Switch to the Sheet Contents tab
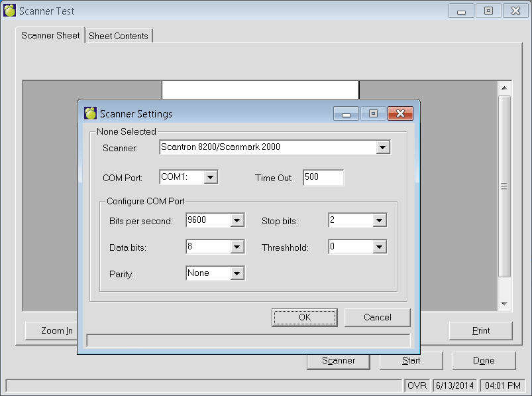532x396 pixels. coord(119,36)
